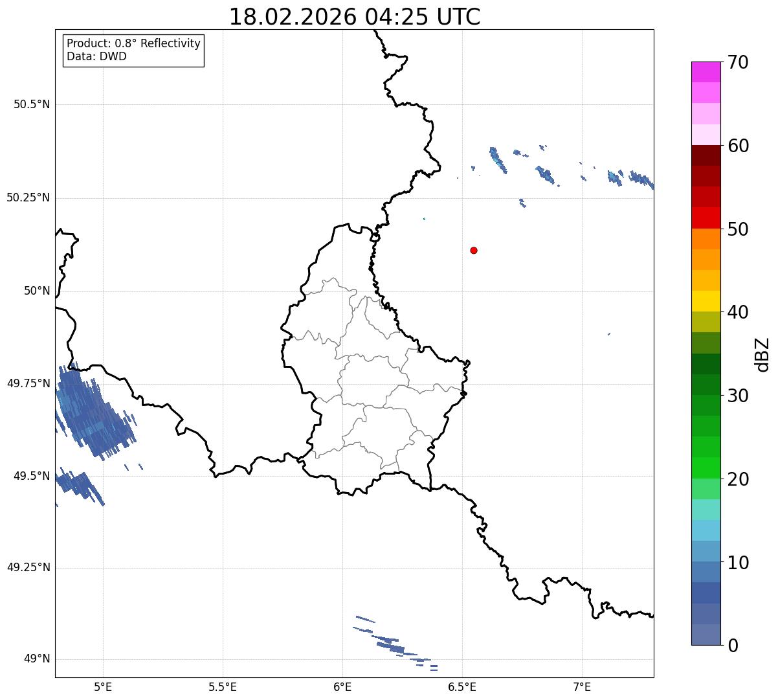778x700 pixels.
Task: Pick the magenta swatch at the colorbar top
Action: [x=706, y=72]
